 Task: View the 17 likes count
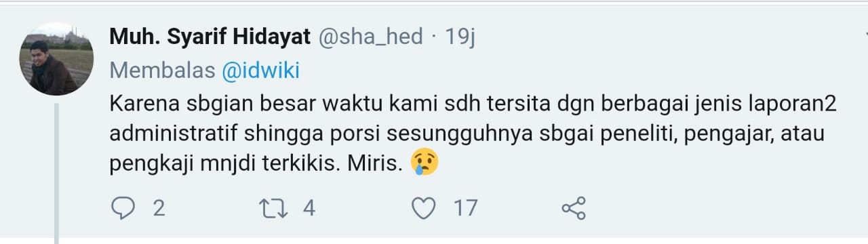pos(466,208)
